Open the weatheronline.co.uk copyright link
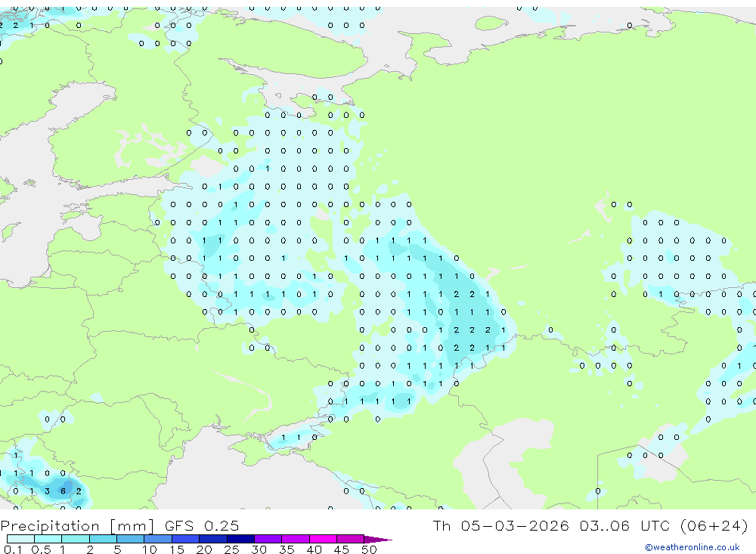Viewport: 756px width, 554px height. tap(692, 547)
